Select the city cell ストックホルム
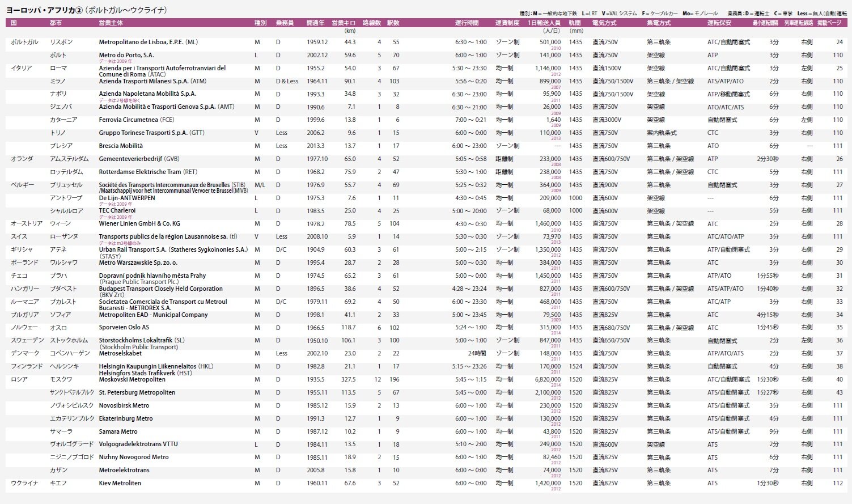This screenshot has height=504, width=852. [69, 340]
